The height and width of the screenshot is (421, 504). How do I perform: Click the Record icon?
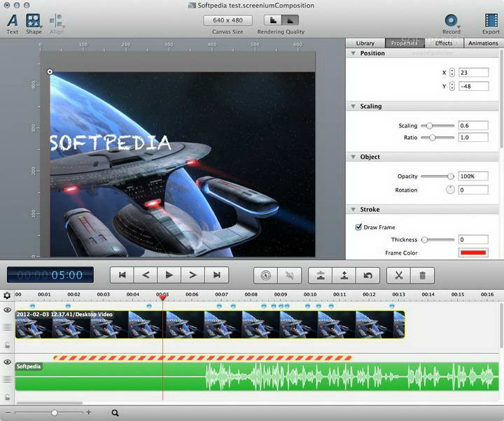[451, 21]
